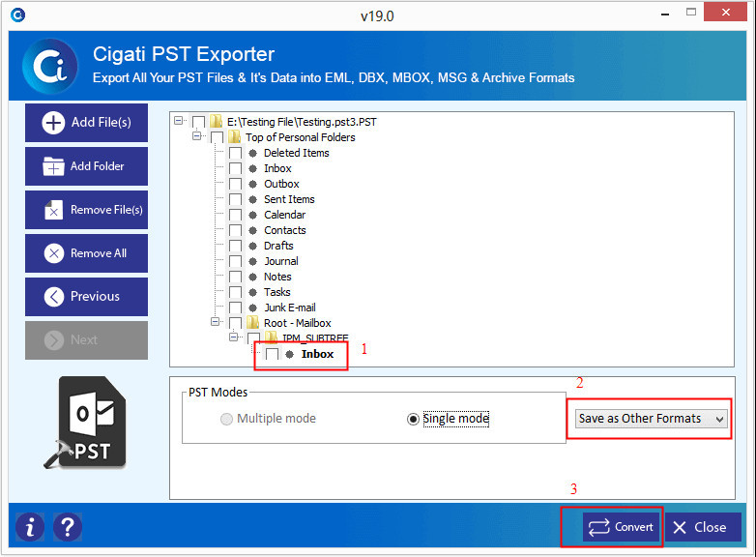Check the Contacts checkbox
The width and height of the screenshot is (756, 557).
point(235,230)
